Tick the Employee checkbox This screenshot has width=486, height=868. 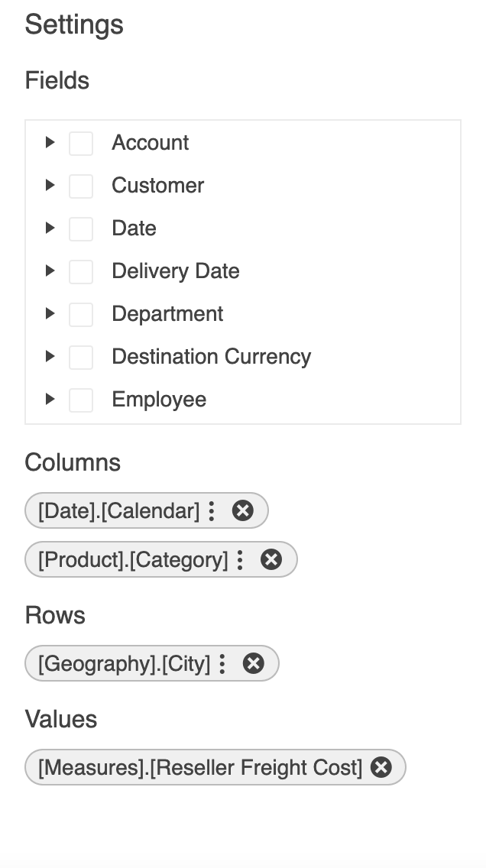[80, 400]
